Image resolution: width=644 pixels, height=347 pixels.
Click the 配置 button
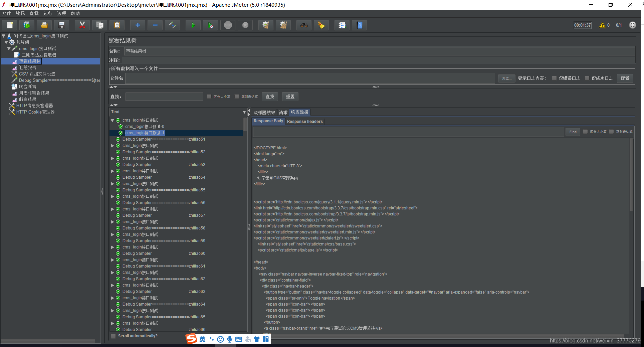click(x=625, y=78)
